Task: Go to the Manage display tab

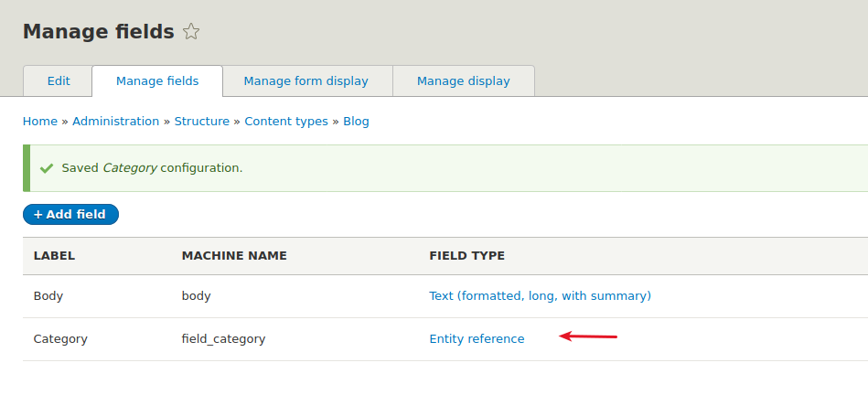Action: pos(463,81)
